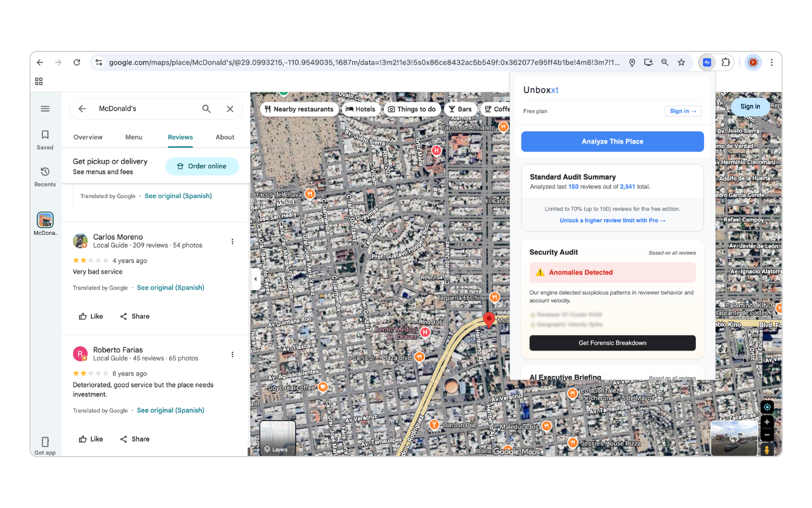812x508 pixels.
Task: Filter by Bars chip
Action: point(461,109)
